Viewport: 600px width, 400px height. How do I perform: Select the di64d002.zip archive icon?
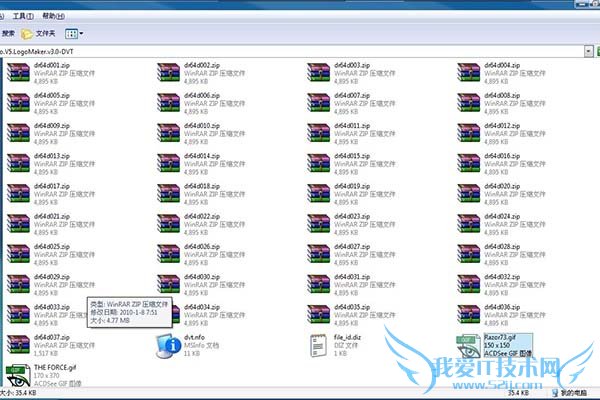168,73
